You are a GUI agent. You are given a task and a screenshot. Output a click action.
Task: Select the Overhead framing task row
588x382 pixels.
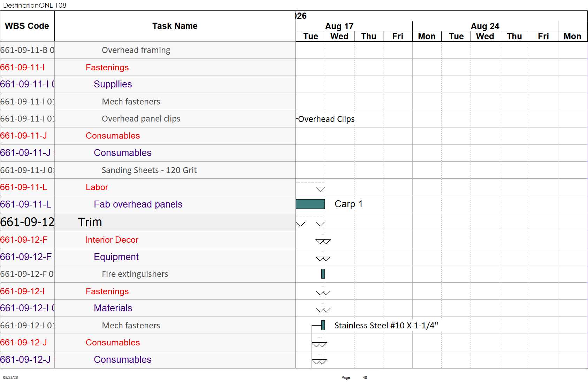tap(148, 50)
